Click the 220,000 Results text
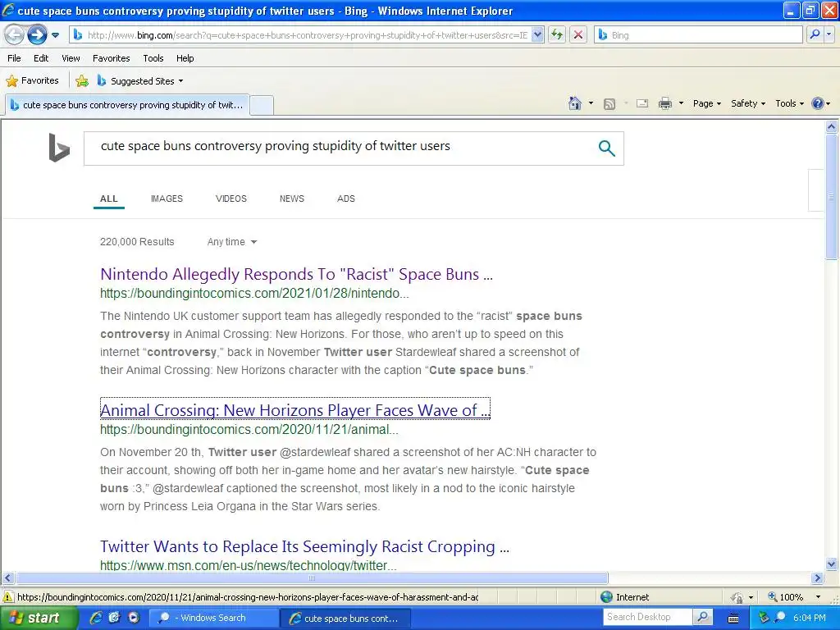 coord(137,242)
